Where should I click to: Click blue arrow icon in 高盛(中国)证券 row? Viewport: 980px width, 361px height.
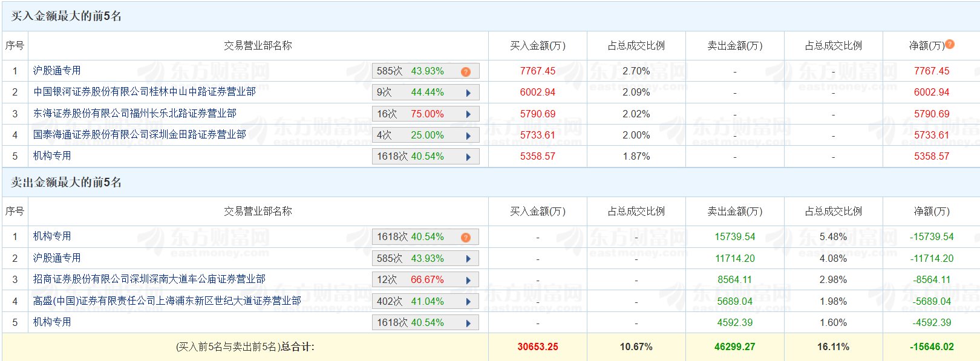[x=468, y=302]
